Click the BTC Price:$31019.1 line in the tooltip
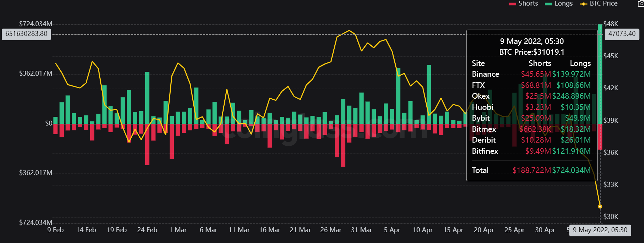Screen dimensions: 644x243 pos(532,52)
